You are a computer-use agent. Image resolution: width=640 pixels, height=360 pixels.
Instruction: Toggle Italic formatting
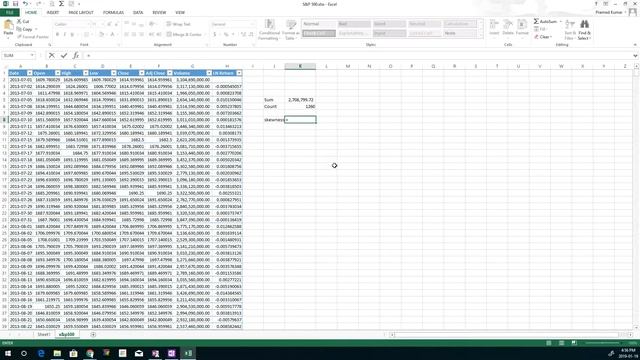[64, 34]
